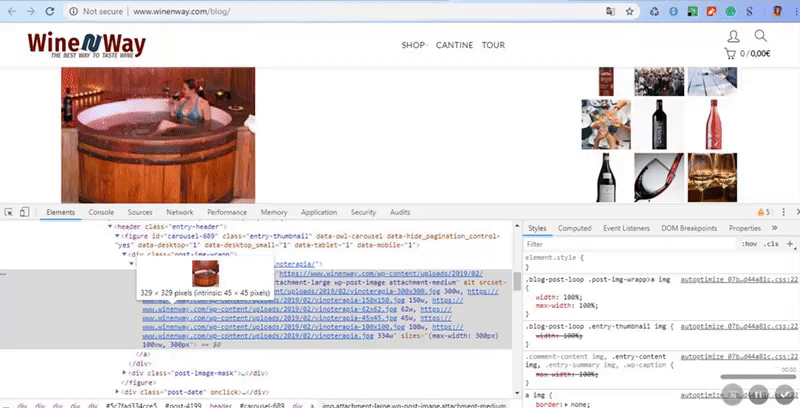Screen dimensions: 800x408
Task: Open the blue circular extension icon
Action: click(x=673, y=11)
